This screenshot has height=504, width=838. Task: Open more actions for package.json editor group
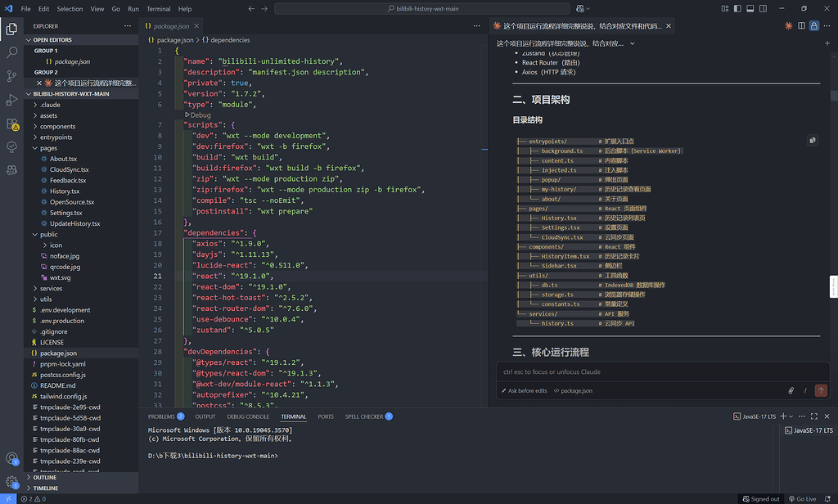477,25
